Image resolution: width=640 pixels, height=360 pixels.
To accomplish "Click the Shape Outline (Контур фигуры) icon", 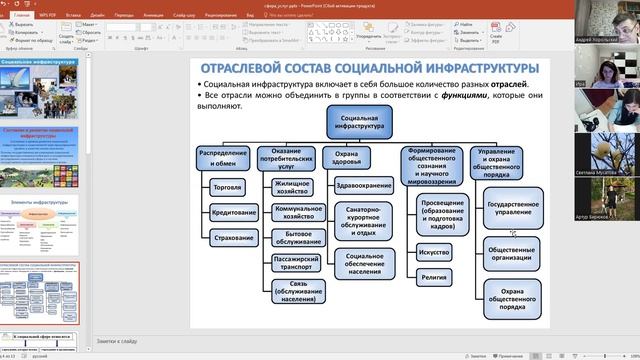I will click(407, 32).
